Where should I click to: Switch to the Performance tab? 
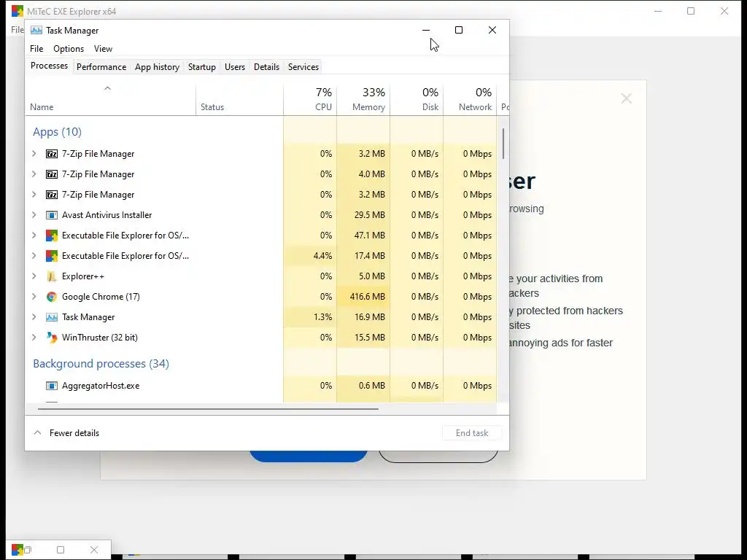pos(101,67)
